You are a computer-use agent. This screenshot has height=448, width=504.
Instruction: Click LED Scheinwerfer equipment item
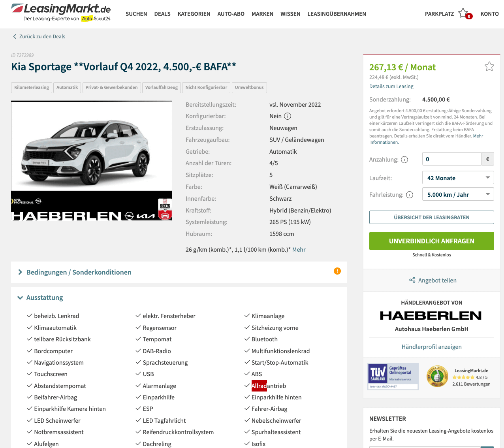pos(57,421)
